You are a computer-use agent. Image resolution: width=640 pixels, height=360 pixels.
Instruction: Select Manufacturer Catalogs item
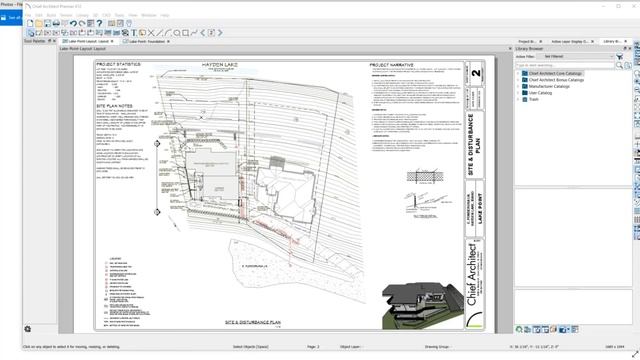point(549,87)
